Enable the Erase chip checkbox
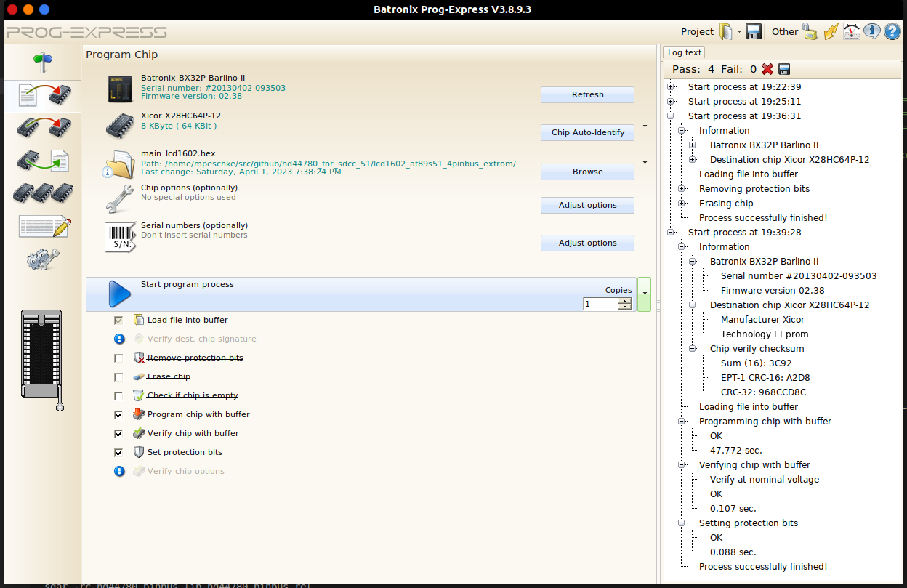Viewport: 907px width, 588px height. tap(118, 377)
